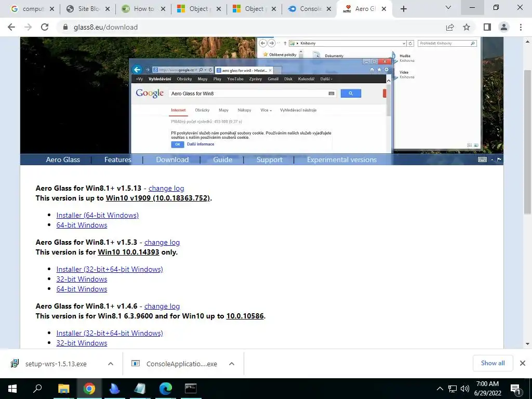Click the page vertical scrollbar thumb

coord(527,142)
